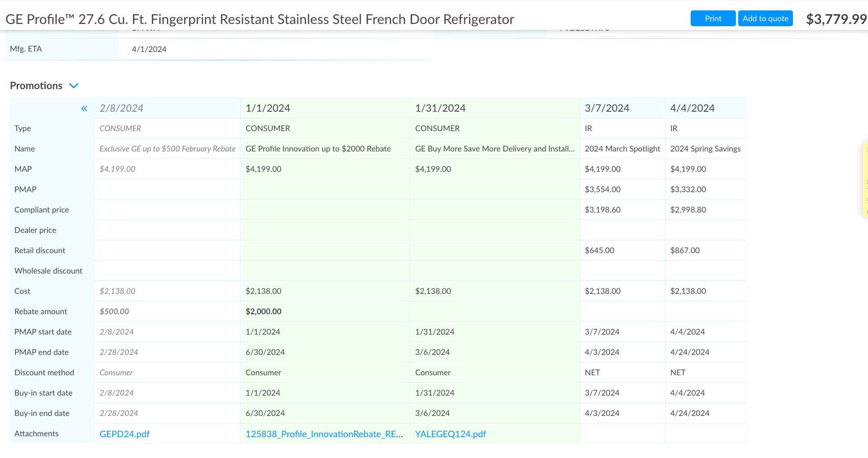Click the Print button
Image resolution: width=868 pixels, height=458 pixels.
coord(712,19)
